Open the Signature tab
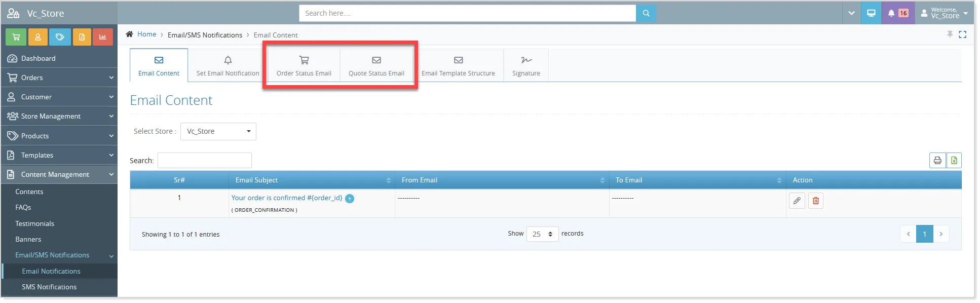The image size is (980, 303). (526, 66)
